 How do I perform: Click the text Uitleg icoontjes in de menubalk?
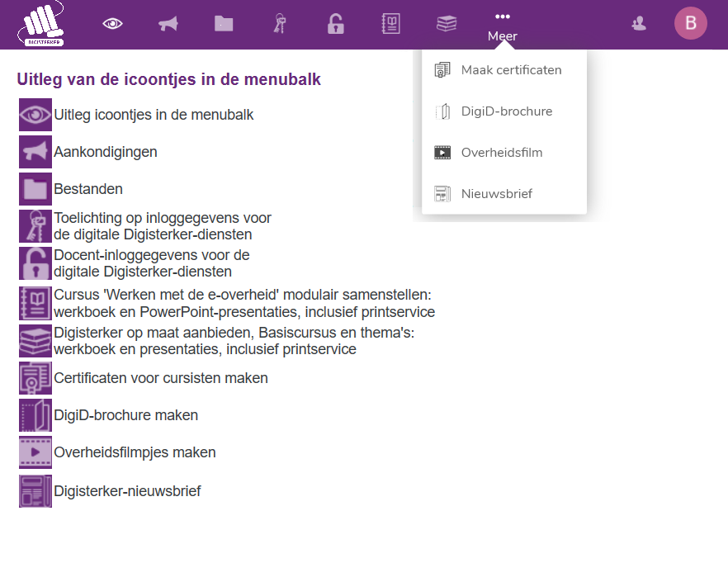click(x=154, y=115)
